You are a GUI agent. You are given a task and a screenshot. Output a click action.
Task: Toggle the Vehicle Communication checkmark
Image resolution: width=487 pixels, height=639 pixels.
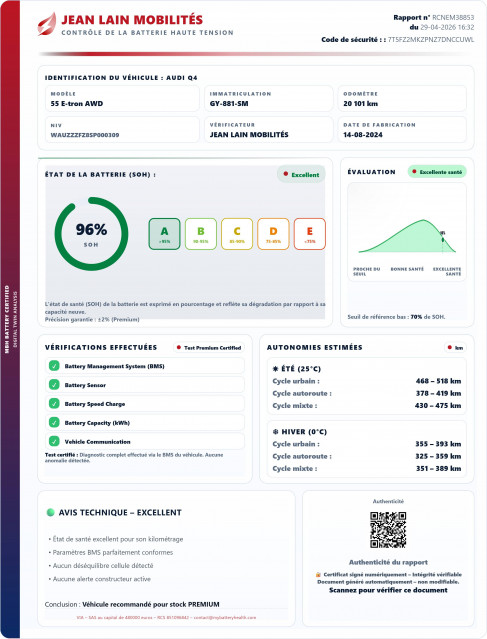54,441
